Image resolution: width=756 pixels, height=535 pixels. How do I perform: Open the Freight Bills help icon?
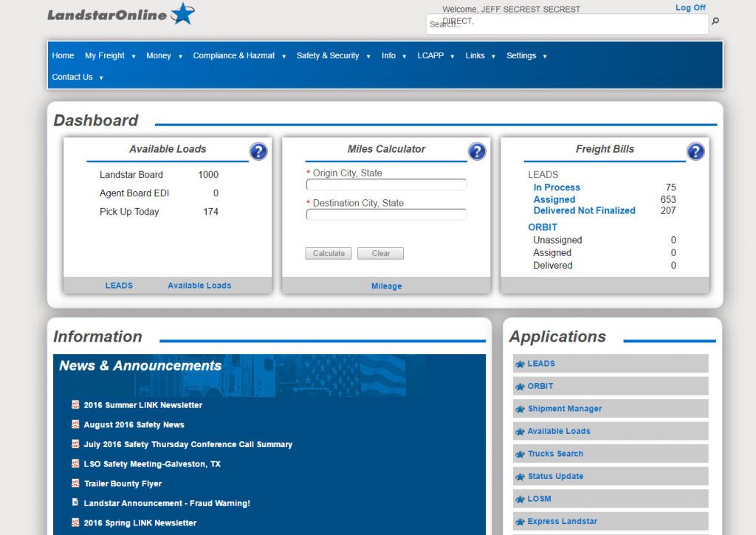click(695, 151)
